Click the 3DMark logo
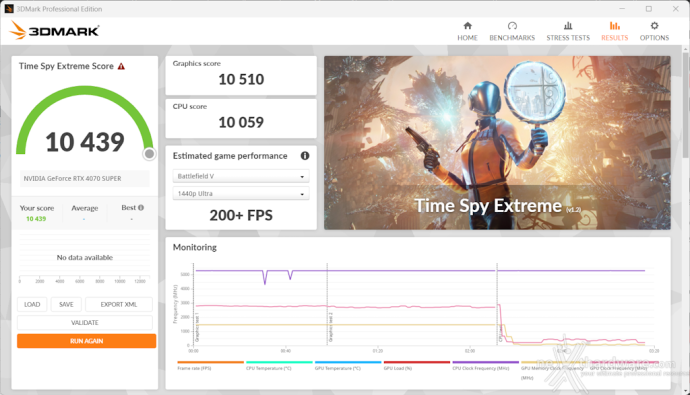690x395 pixels. [54, 30]
